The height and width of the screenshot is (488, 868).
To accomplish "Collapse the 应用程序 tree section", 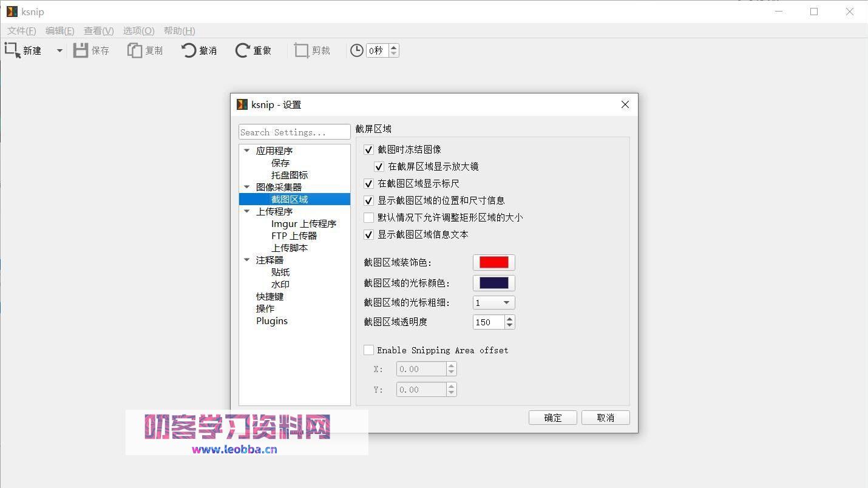I will [x=246, y=150].
